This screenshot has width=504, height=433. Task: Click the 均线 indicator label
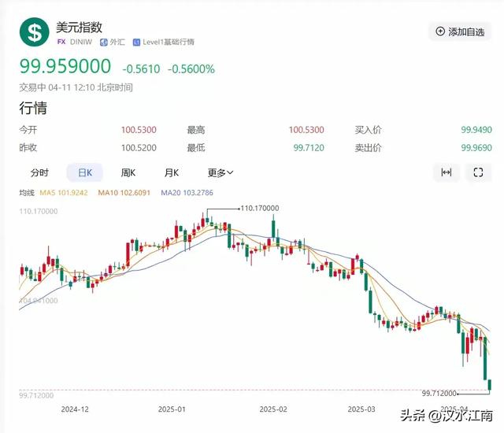(x=27, y=192)
